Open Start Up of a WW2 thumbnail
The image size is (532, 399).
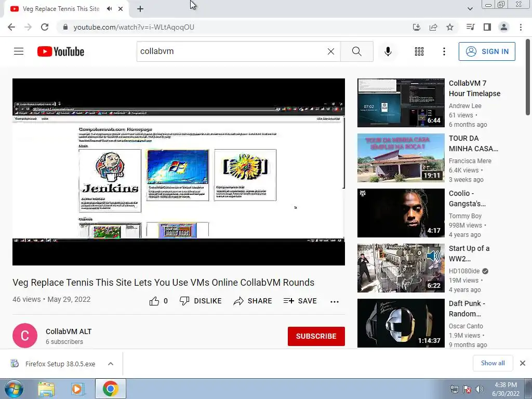[x=401, y=268]
